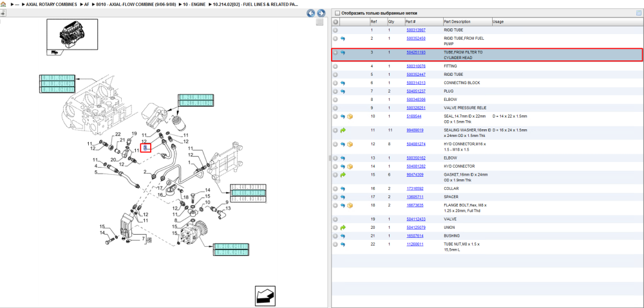Click package icon for HYD CONNECTOR ref 12
The image size is (644, 308).
pyautogui.click(x=350, y=145)
